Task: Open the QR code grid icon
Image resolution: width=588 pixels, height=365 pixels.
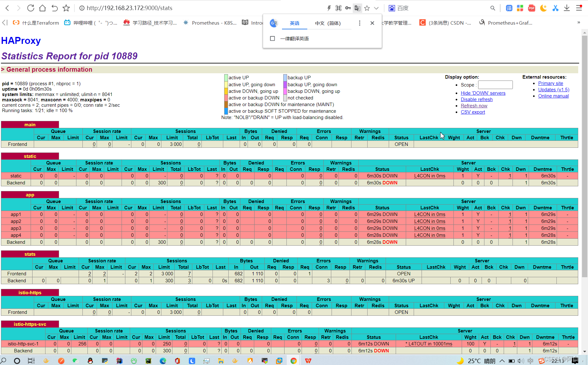Action: tap(339, 8)
